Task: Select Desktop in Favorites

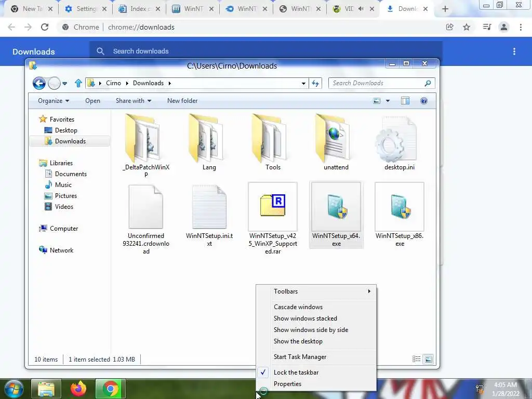Action: tap(66, 130)
